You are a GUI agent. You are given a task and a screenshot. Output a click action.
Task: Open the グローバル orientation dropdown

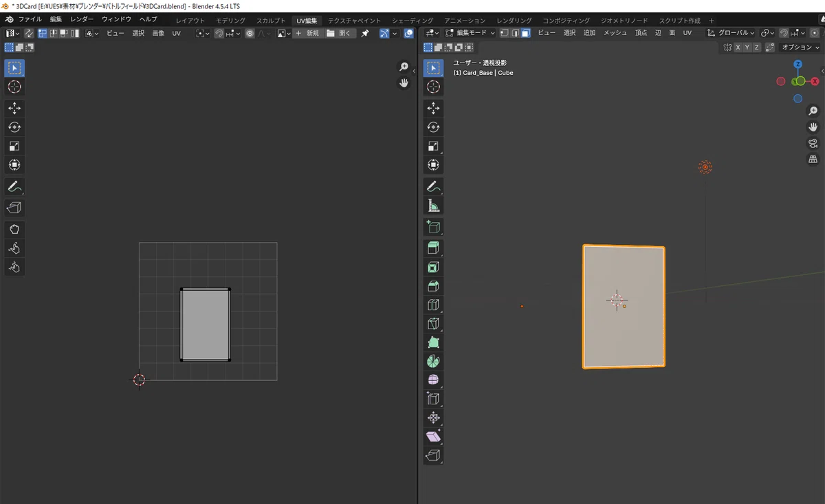tap(731, 33)
